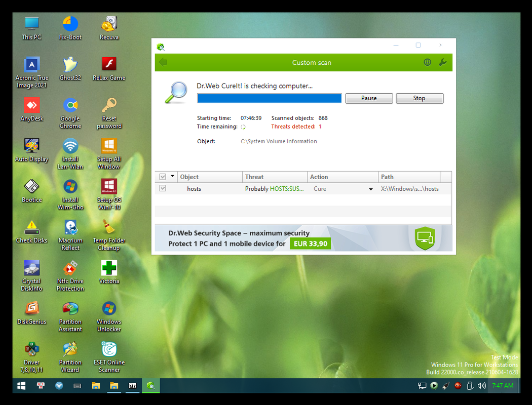Open the Windows Start button

point(21,386)
